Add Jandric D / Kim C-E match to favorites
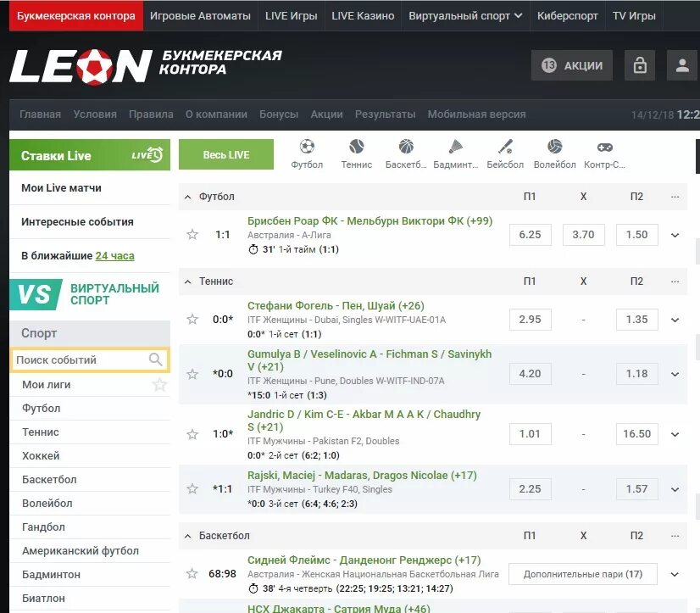 pos(192,434)
